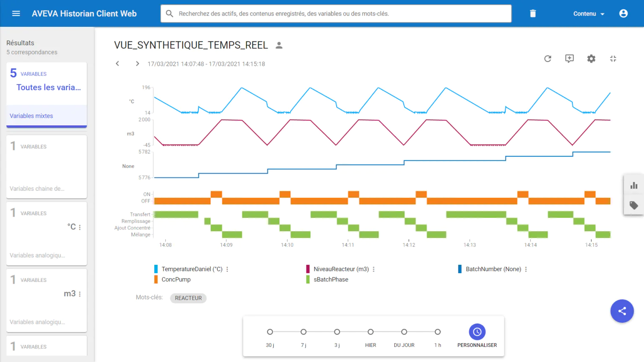Click the AVEVA Historian Client Web title

[84, 13]
